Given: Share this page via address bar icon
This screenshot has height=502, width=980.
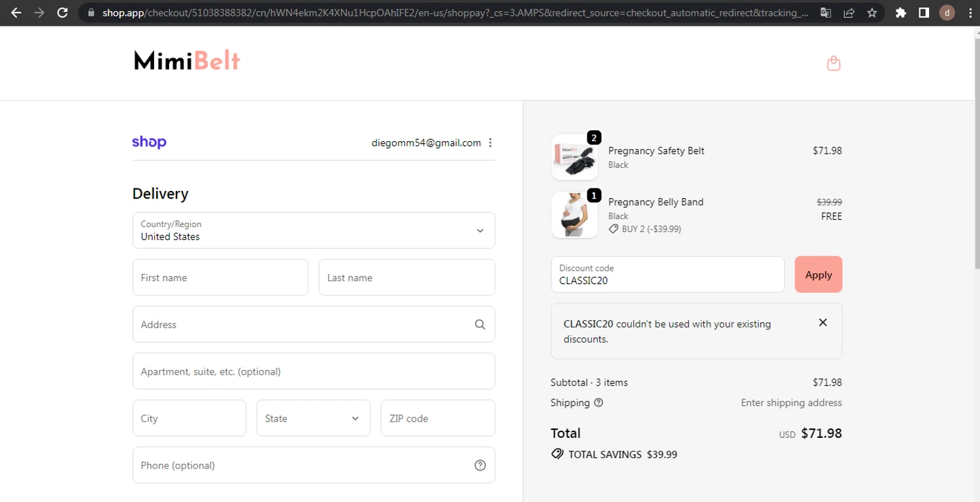Looking at the screenshot, I should click(849, 12).
